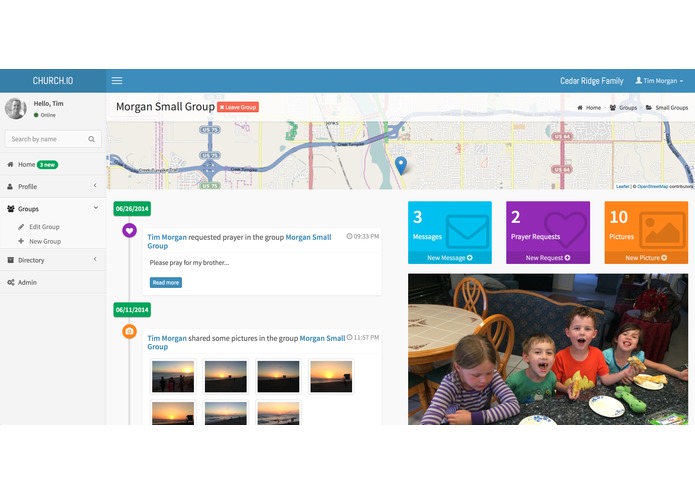Collapse the Groups sidebar menu chevron

[96, 208]
